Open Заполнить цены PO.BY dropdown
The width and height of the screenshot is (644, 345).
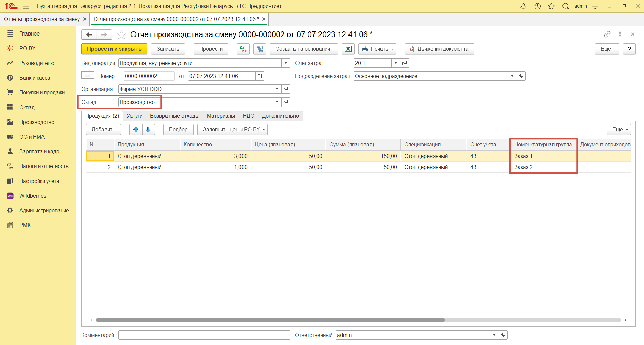[x=232, y=130]
